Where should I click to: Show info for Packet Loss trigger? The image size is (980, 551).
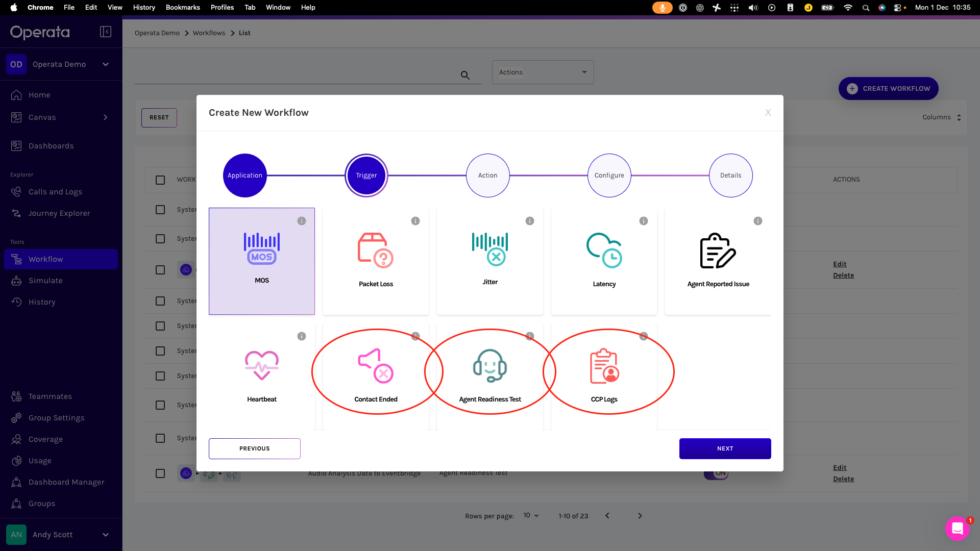(x=415, y=221)
